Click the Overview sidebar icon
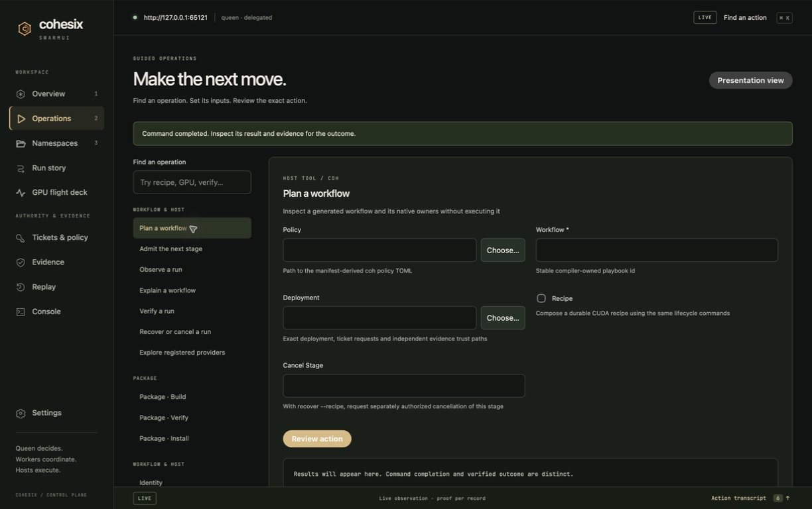The image size is (812, 509). coord(21,94)
